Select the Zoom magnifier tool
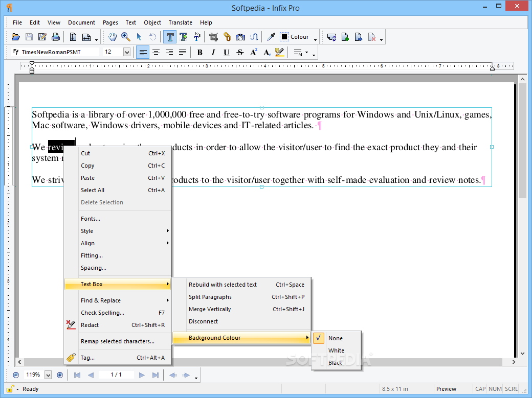The width and height of the screenshot is (532, 398). [125, 37]
